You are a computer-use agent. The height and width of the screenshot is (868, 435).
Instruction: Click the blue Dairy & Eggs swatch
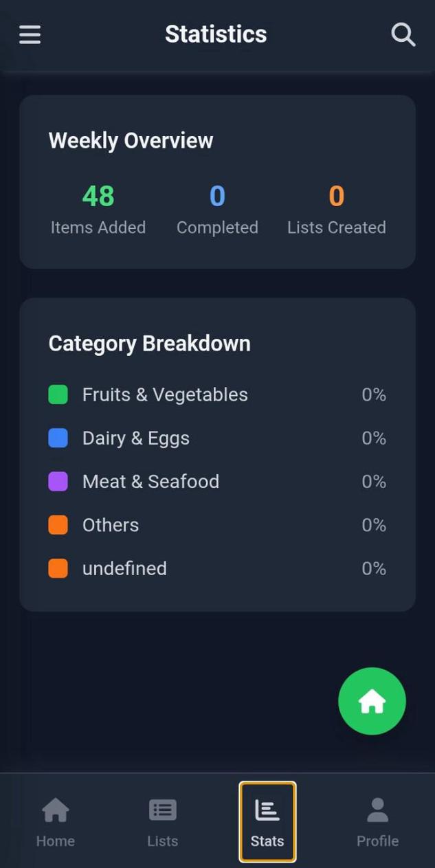tap(59, 438)
